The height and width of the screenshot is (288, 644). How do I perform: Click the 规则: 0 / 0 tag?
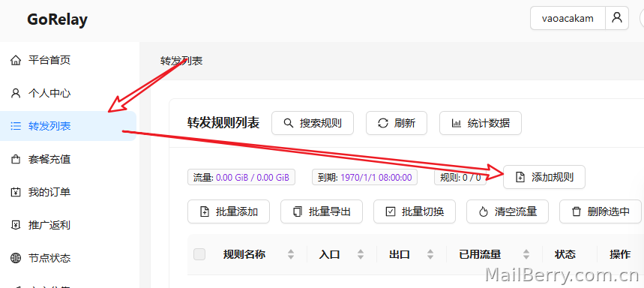coord(460,178)
